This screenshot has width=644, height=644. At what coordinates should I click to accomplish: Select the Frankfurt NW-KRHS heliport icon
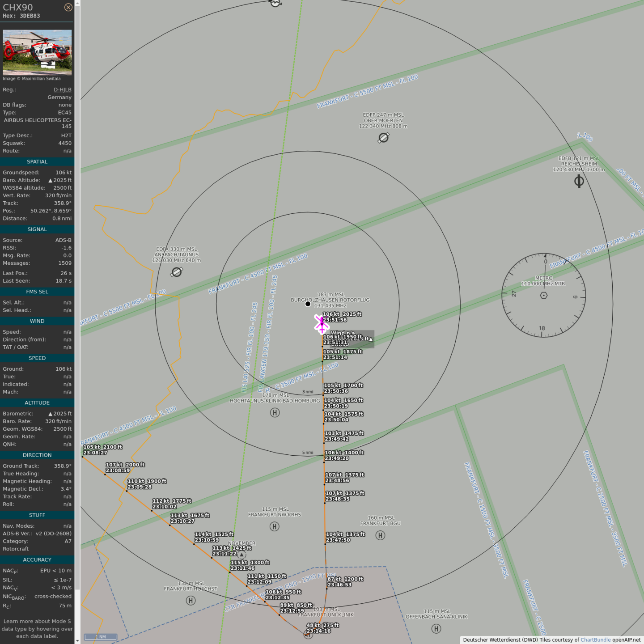click(x=275, y=526)
